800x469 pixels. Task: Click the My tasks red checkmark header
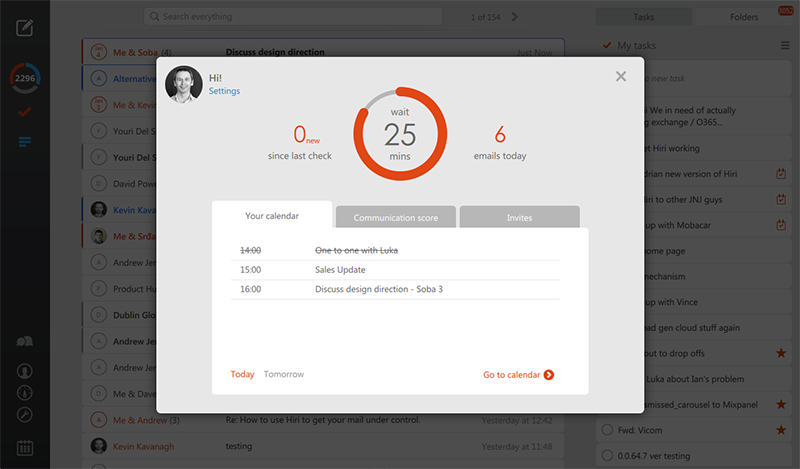click(607, 45)
